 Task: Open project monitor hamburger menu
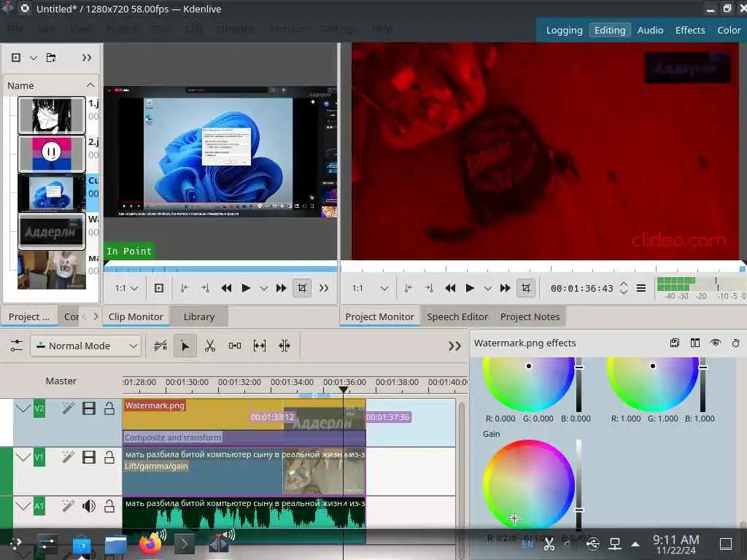[641, 288]
